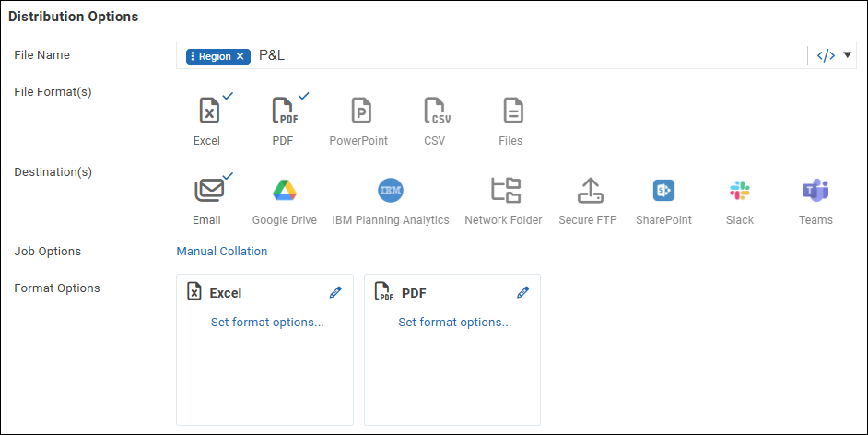Uncheck the Excel file format
Viewport: 868px width, 435px height.
(x=209, y=112)
